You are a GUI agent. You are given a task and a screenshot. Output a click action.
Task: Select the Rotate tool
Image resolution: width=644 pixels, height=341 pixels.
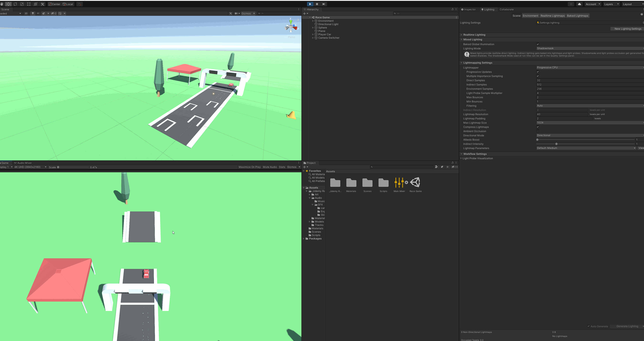click(15, 4)
